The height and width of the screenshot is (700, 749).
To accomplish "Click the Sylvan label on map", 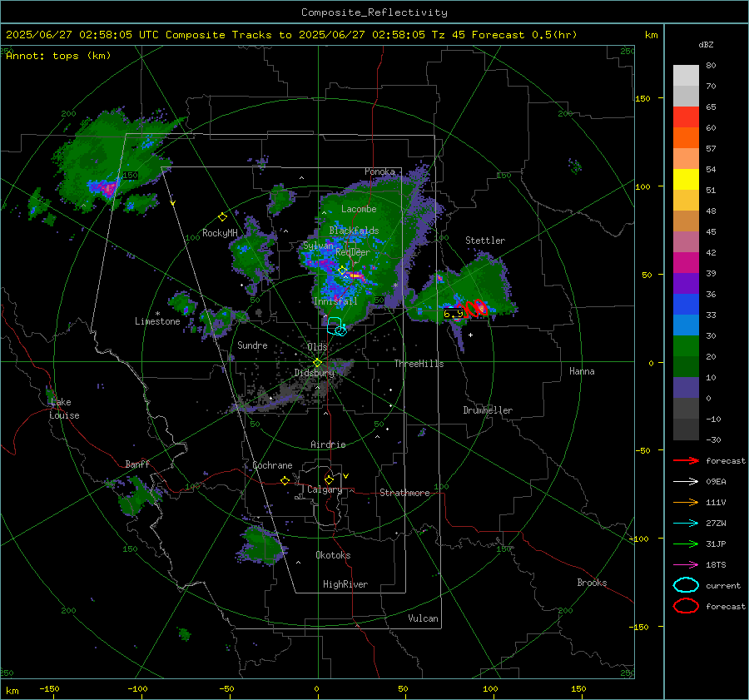I will tap(318, 246).
